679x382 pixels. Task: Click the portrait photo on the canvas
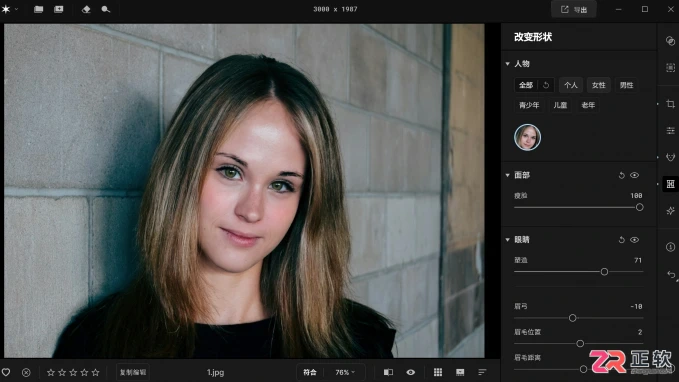(x=244, y=191)
